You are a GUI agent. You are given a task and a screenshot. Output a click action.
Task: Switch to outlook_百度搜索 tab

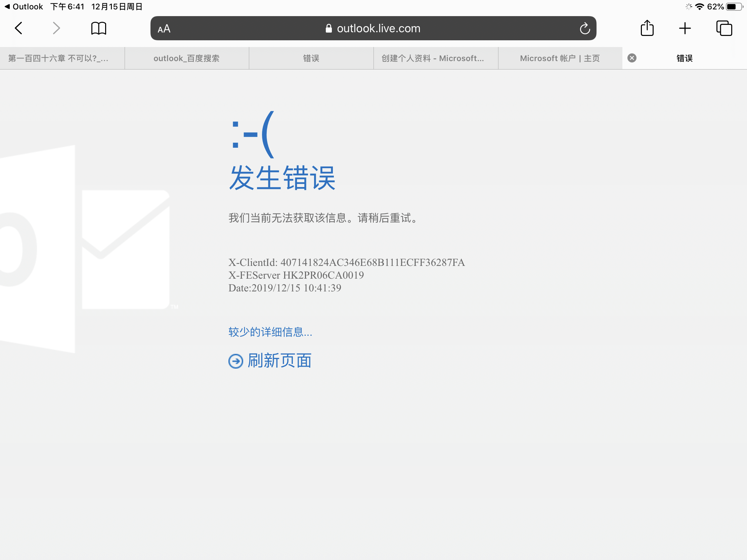(187, 58)
